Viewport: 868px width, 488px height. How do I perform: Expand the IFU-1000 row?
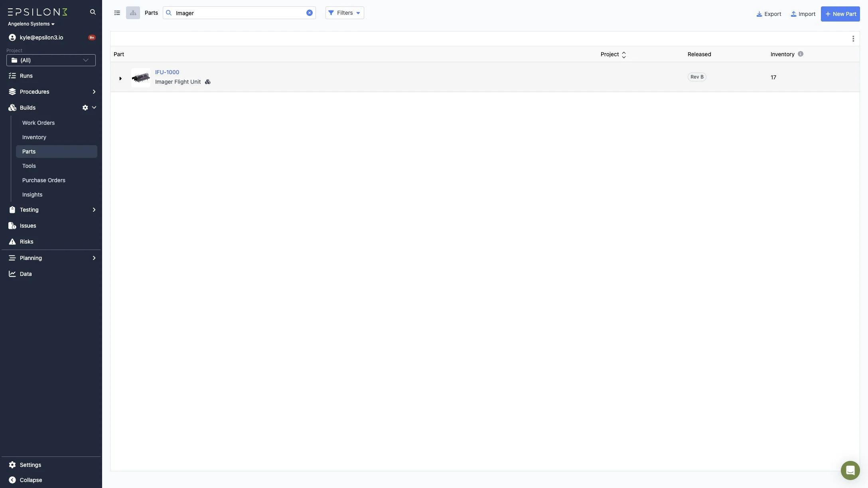coord(120,78)
